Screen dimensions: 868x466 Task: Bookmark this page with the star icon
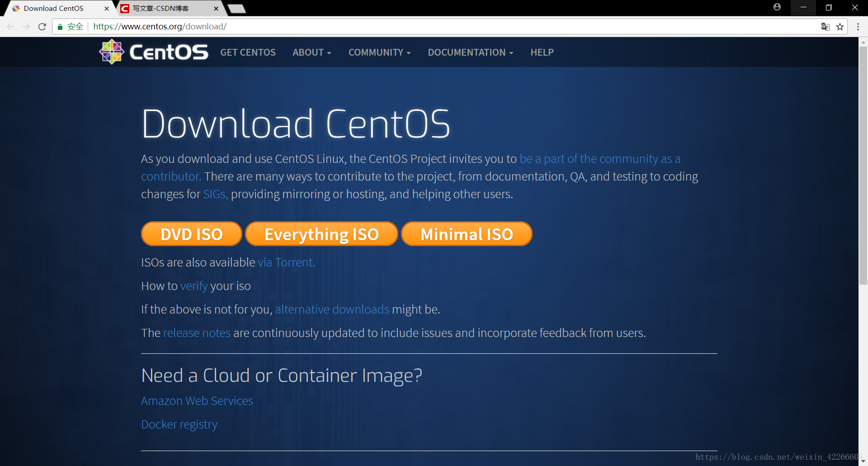pos(840,27)
